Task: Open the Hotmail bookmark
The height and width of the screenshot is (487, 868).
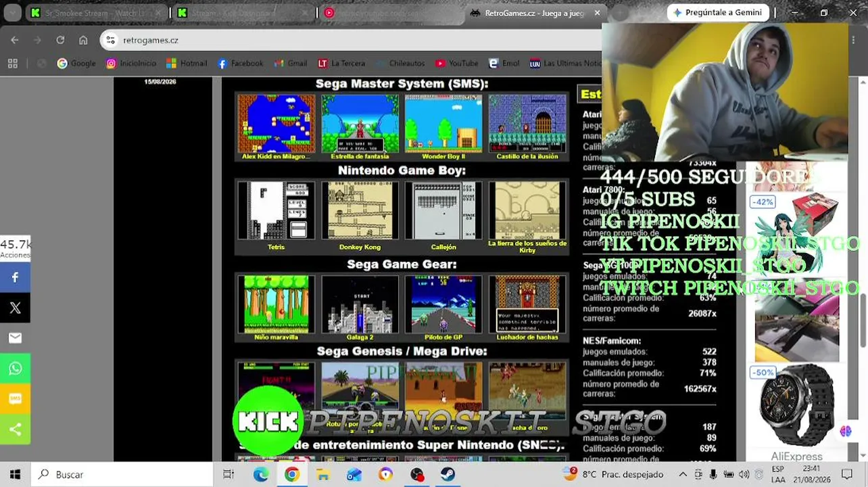Action: (187, 64)
